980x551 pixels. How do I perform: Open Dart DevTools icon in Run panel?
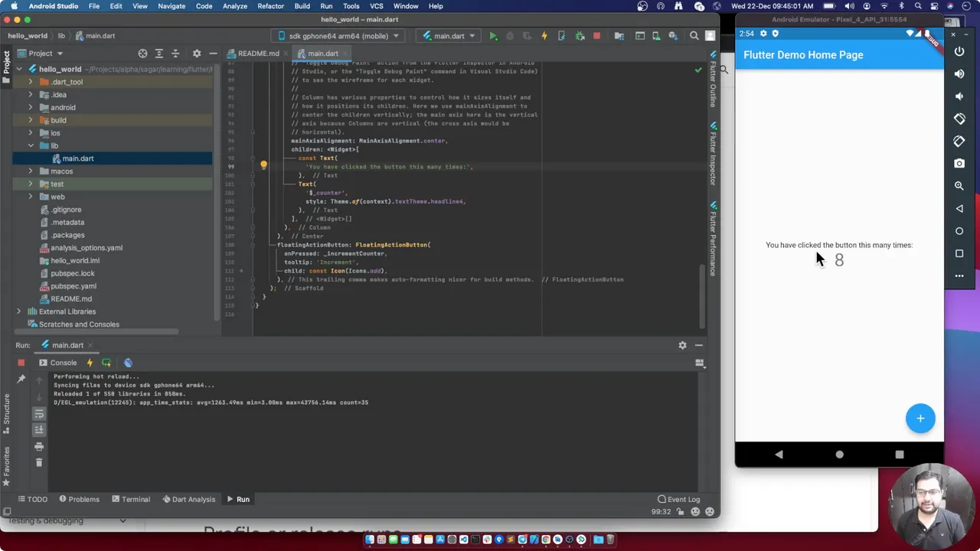pyautogui.click(x=128, y=363)
